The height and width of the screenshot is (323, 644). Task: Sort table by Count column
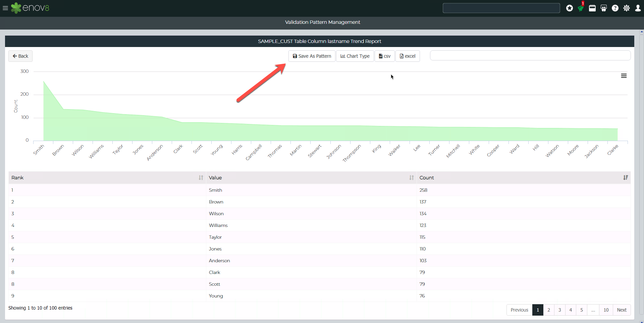(524, 178)
